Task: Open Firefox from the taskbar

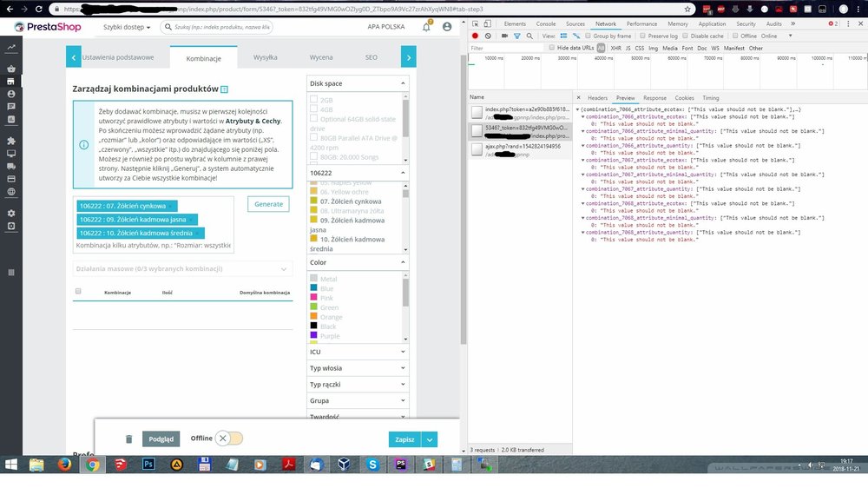Action: pyautogui.click(x=65, y=465)
